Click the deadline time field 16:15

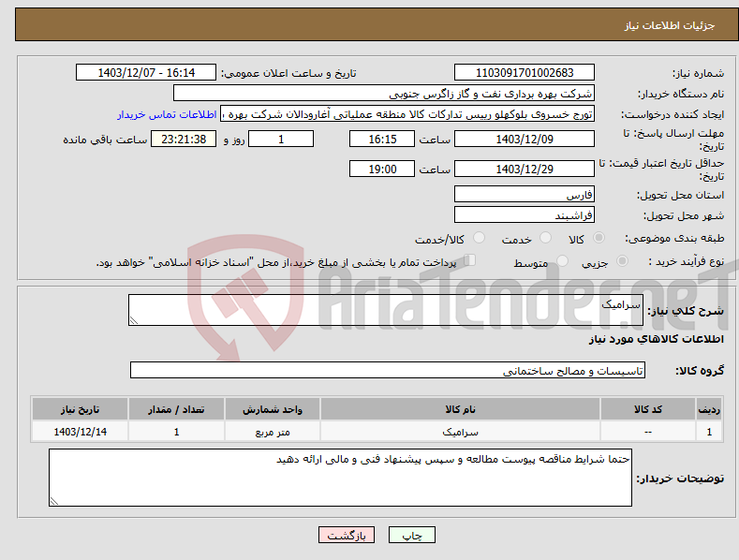pyautogui.click(x=382, y=139)
